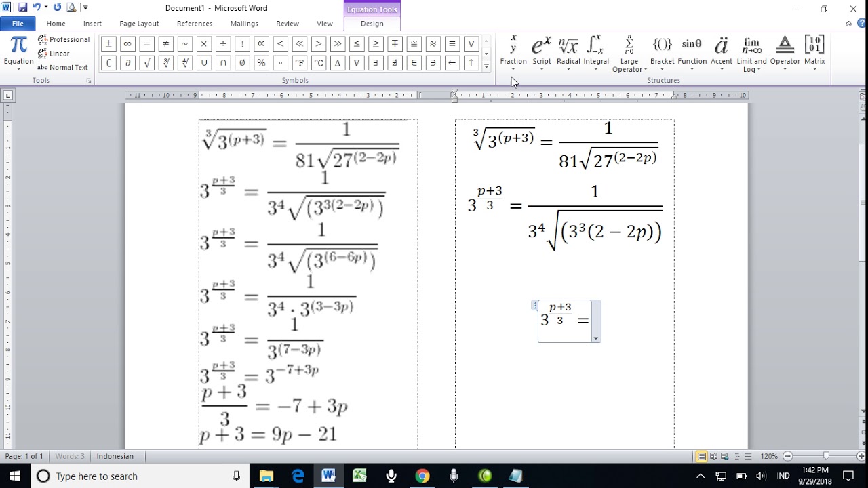The height and width of the screenshot is (488, 868).
Task: Insert the approximately-equal wavy symbol
Action: coord(433,44)
